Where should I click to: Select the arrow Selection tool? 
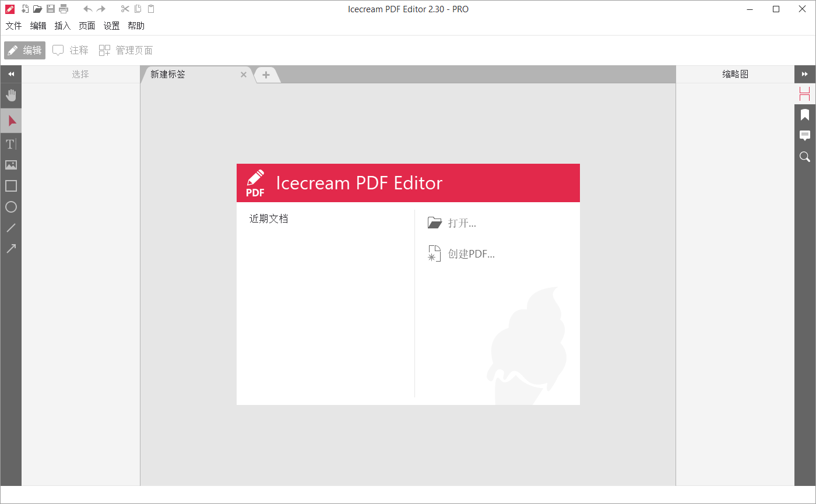pyautogui.click(x=11, y=121)
